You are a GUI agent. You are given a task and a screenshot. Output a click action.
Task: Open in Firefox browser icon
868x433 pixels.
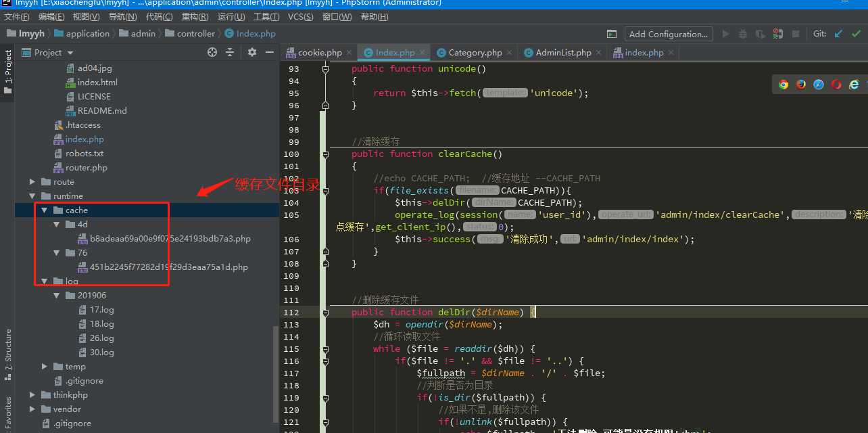(801, 85)
